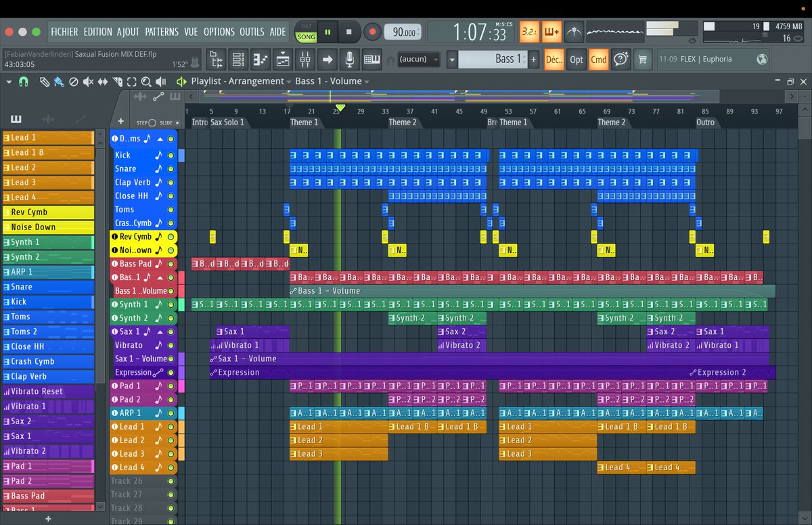Click the microphone recording icon
The image size is (812, 525).
pos(350,60)
